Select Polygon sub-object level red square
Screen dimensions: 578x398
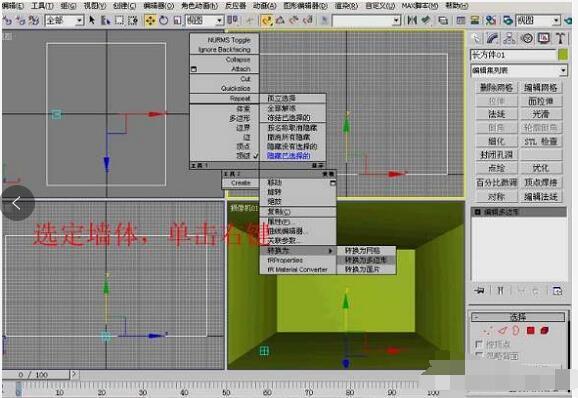(530, 330)
